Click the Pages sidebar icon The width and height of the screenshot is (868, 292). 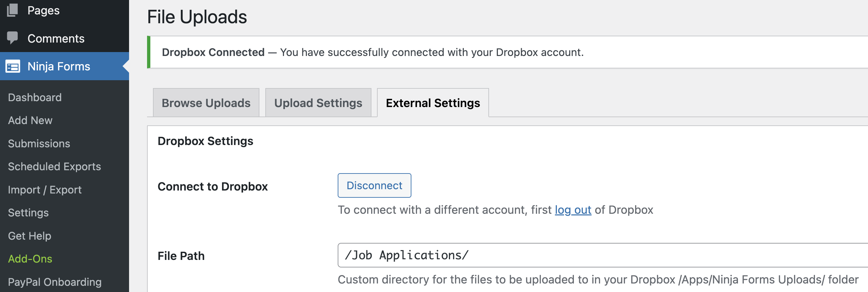pos(12,10)
